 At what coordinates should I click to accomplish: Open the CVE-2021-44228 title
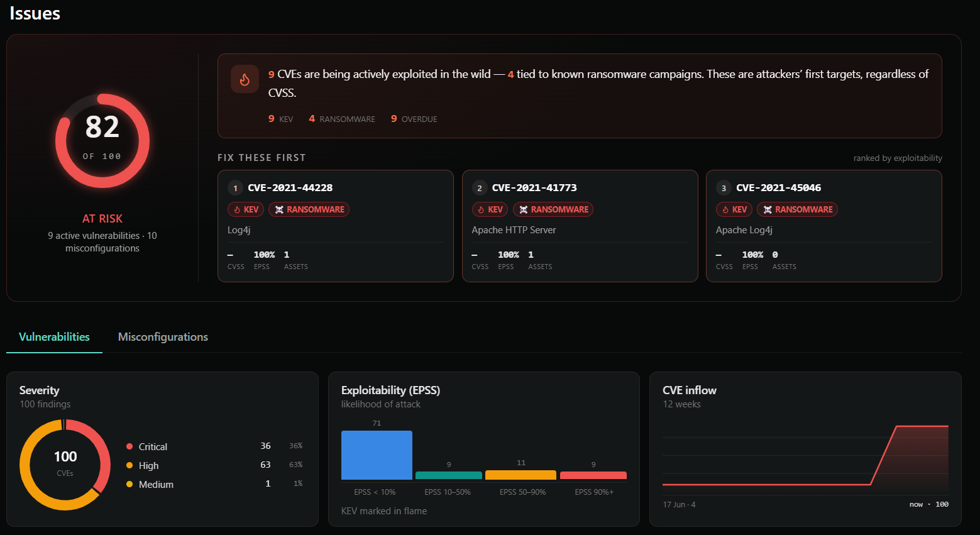pos(290,188)
